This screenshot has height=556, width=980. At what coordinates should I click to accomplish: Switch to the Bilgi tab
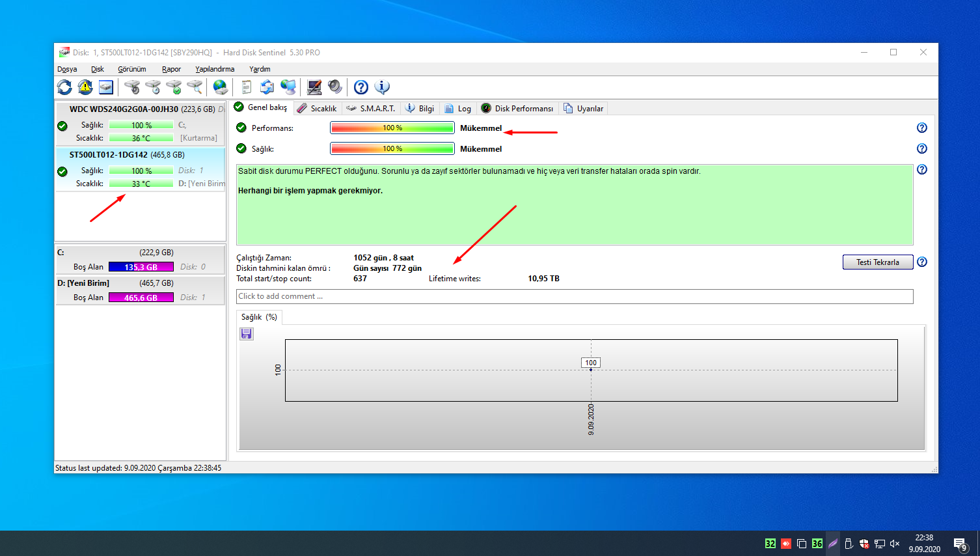420,109
